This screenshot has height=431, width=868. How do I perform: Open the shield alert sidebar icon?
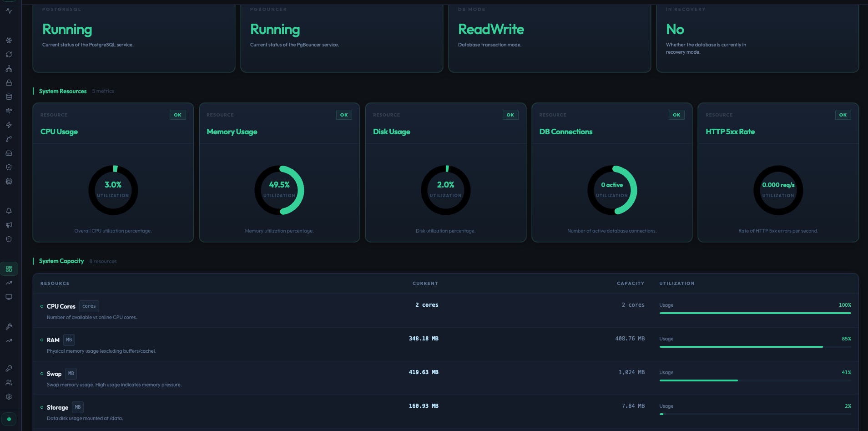pyautogui.click(x=9, y=239)
